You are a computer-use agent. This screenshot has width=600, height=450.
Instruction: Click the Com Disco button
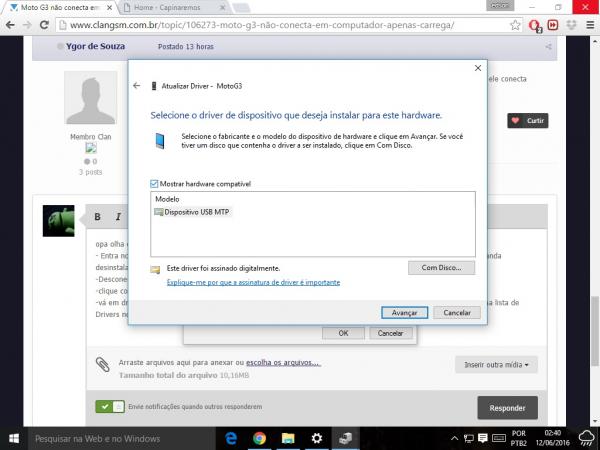pyautogui.click(x=441, y=268)
